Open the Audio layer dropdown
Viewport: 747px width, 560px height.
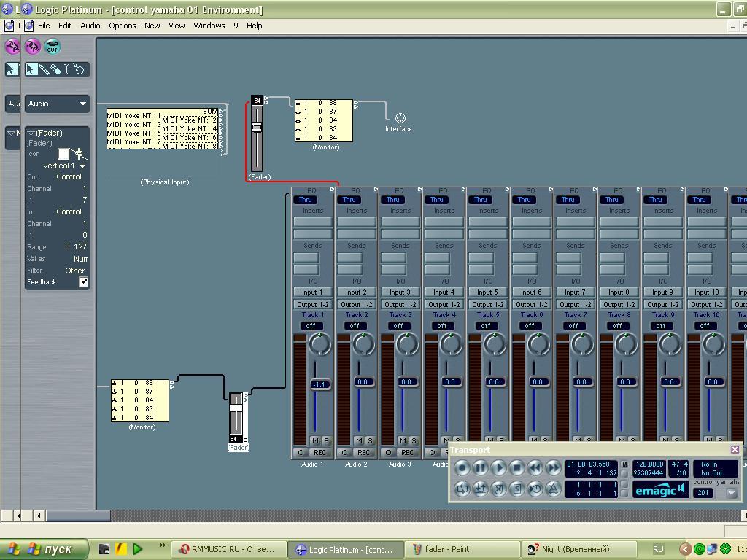pos(57,104)
